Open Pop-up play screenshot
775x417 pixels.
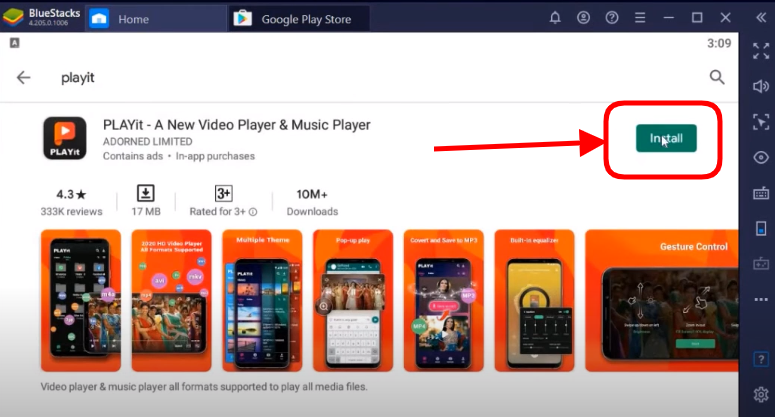tap(353, 300)
